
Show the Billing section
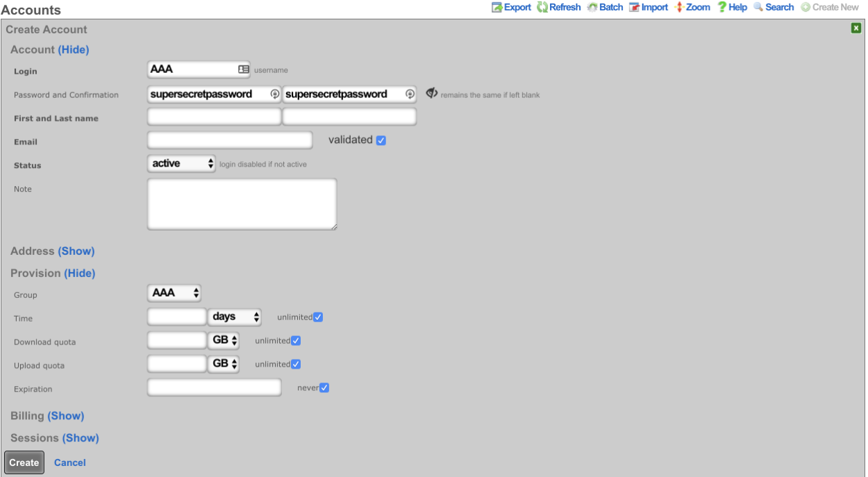click(x=66, y=416)
